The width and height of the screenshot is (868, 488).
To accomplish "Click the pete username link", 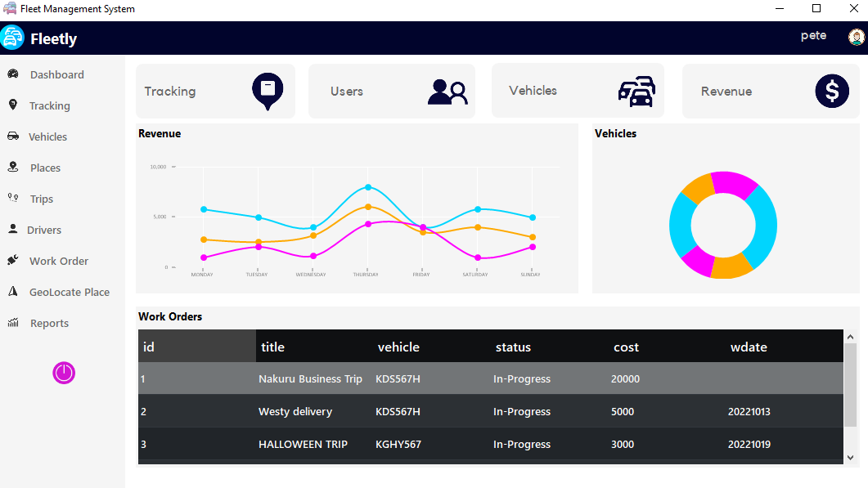I will tap(813, 35).
